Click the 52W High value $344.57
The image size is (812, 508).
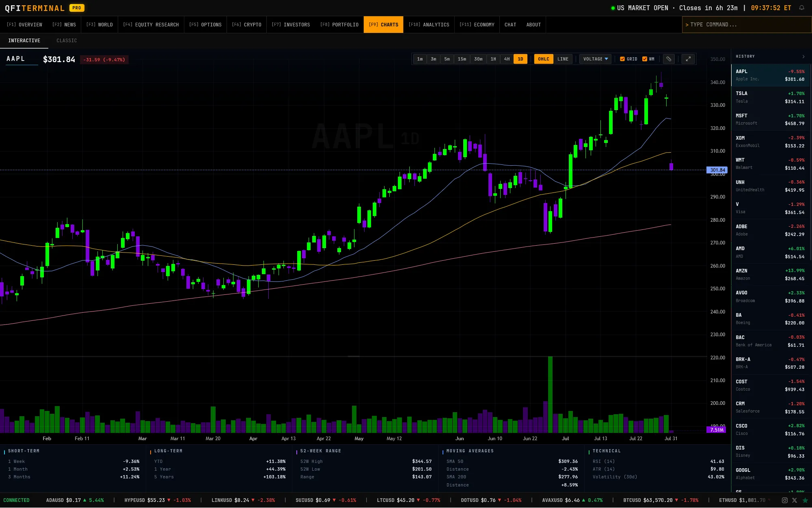click(422, 461)
